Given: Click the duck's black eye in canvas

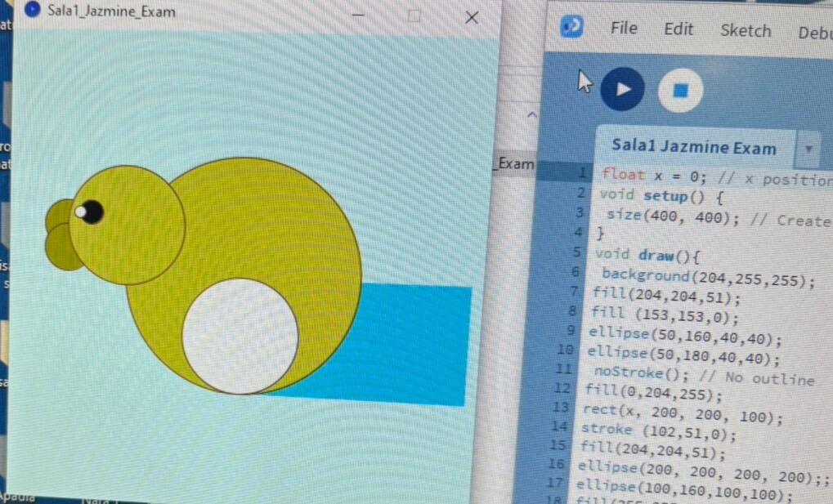Looking at the screenshot, I should (x=92, y=212).
